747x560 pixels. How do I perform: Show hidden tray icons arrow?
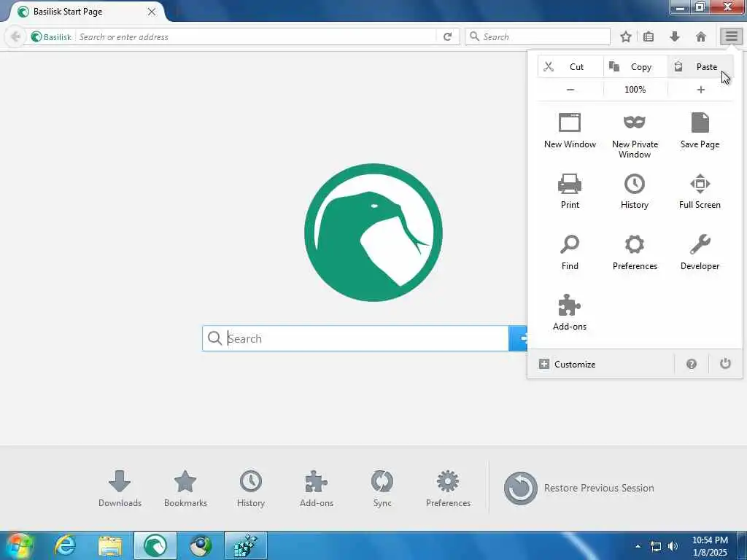638,546
